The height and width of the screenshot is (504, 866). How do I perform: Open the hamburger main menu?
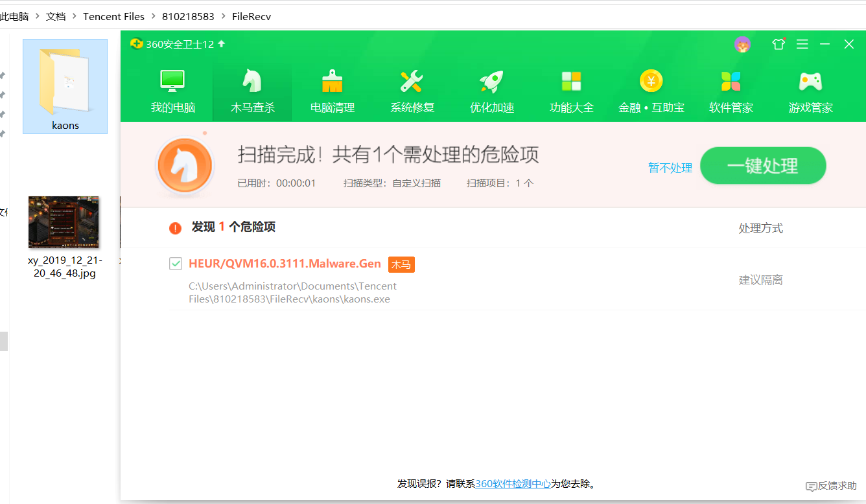(x=802, y=44)
